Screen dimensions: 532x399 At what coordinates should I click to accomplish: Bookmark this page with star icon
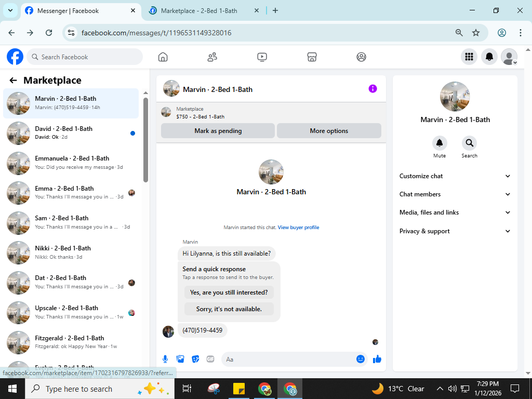pyautogui.click(x=476, y=33)
